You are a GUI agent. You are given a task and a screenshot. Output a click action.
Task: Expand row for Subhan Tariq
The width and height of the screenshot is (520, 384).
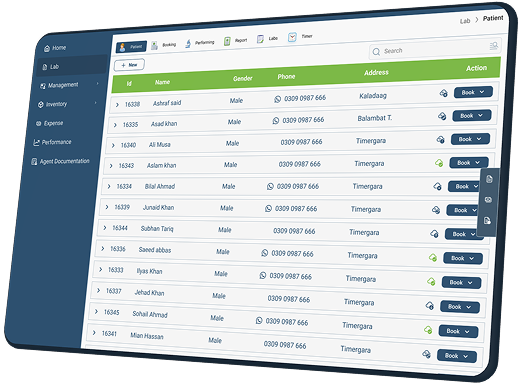tap(105, 228)
